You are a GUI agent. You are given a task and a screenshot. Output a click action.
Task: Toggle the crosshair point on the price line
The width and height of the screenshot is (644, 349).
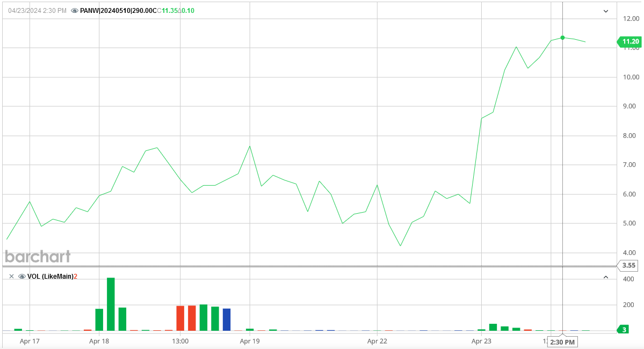(x=562, y=38)
